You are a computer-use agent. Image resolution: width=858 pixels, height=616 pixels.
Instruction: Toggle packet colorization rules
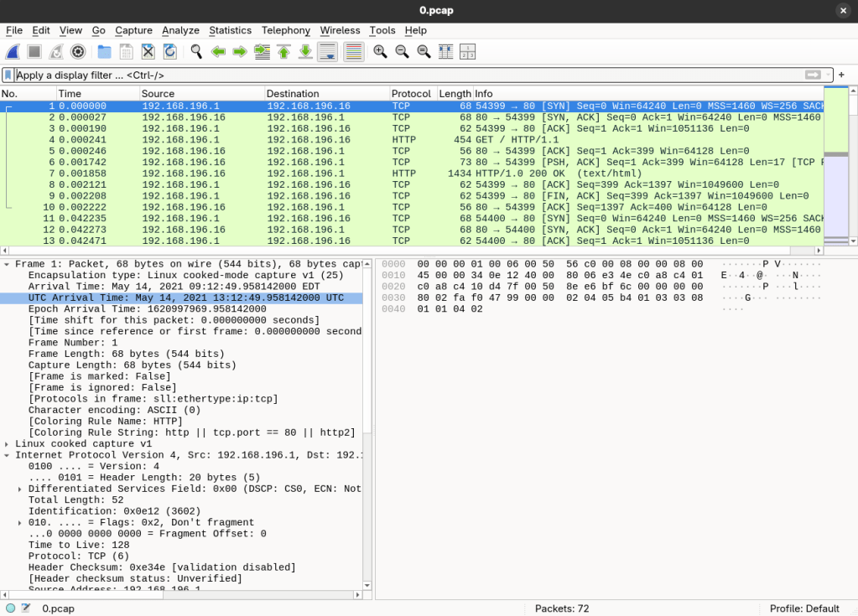tap(354, 52)
